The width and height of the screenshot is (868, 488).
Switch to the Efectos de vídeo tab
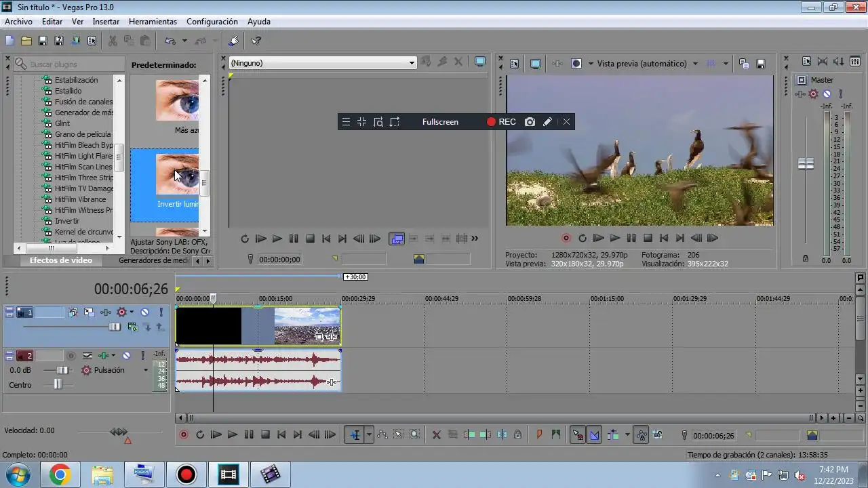click(x=61, y=260)
